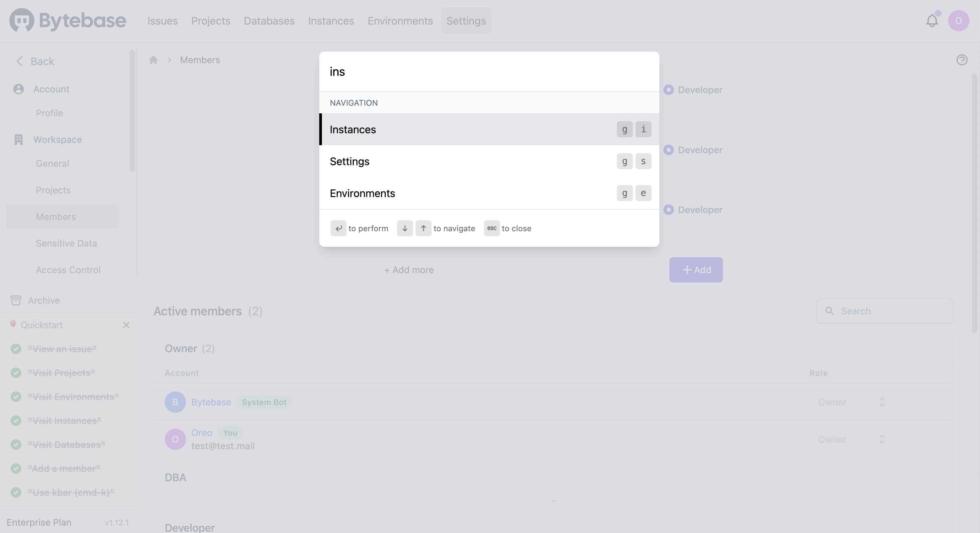The image size is (980, 533).
Task: Select the second Developer radio button
Action: [668, 150]
